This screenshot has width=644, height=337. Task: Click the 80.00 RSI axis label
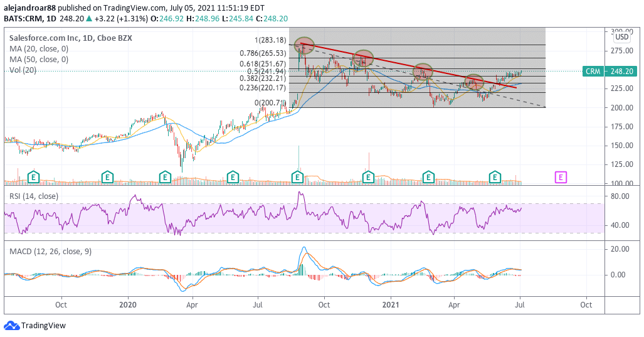pos(620,196)
